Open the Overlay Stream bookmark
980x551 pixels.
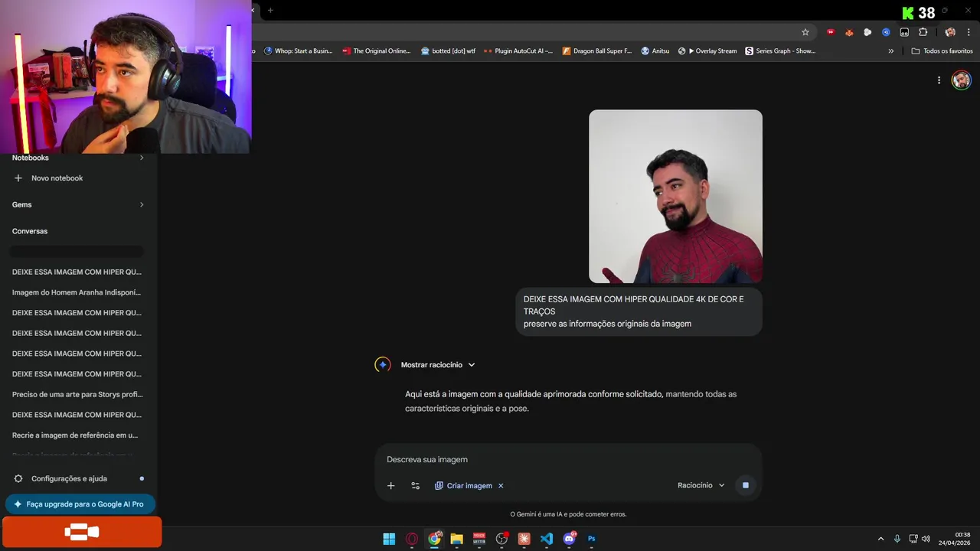click(x=707, y=51)
